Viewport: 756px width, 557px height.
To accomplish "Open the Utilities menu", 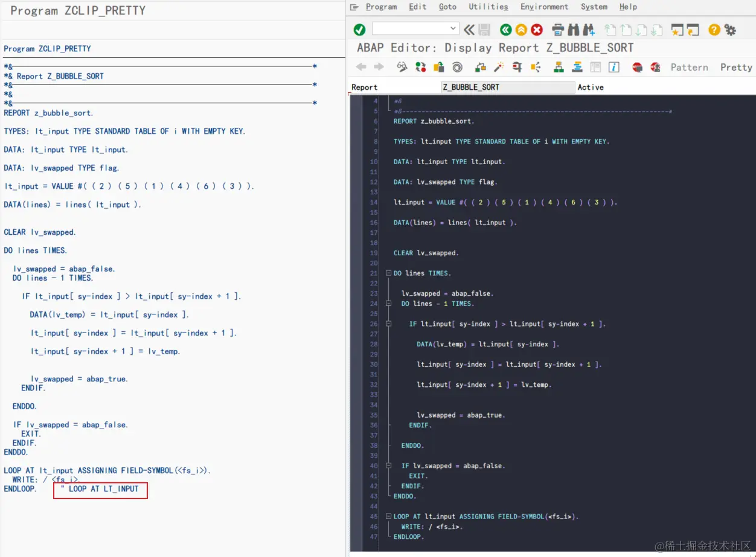I will 489,7.
